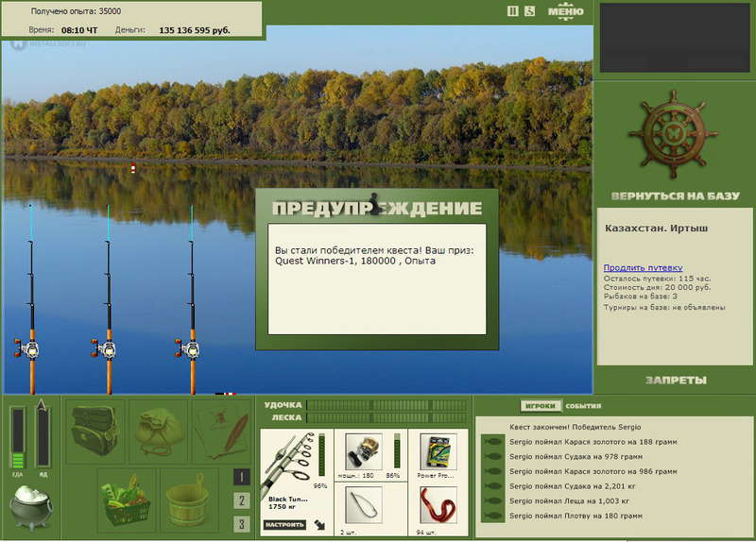The width and height of the screenshot is (756, 542).
Task: Click 'Получено опыта: 35000'
Action: [76, 11]
